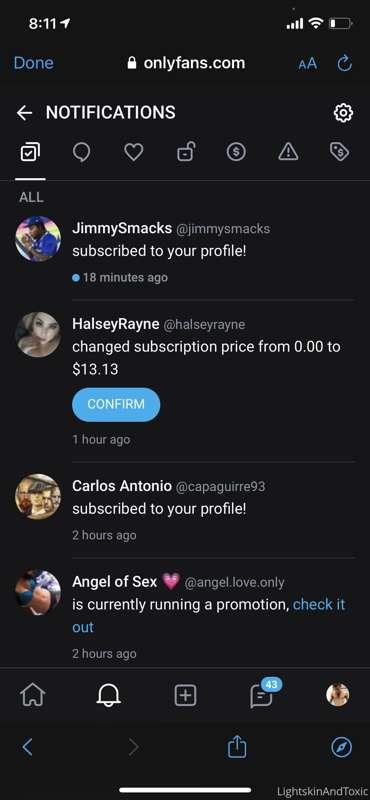Switch to the comments notification tab
The width and height of the screenshot is (370, 800).
(x=82, y=152)
